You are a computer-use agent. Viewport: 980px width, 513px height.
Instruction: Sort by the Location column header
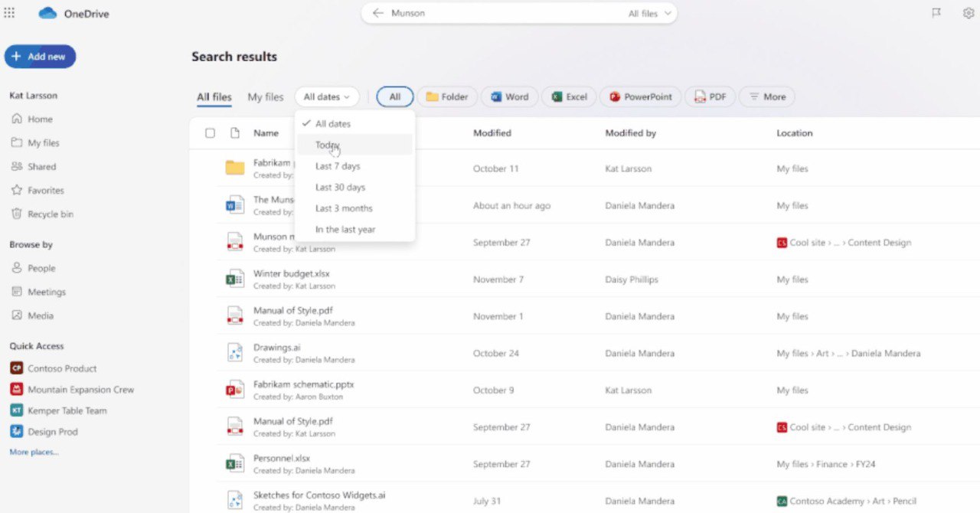(x=795, y=133)
